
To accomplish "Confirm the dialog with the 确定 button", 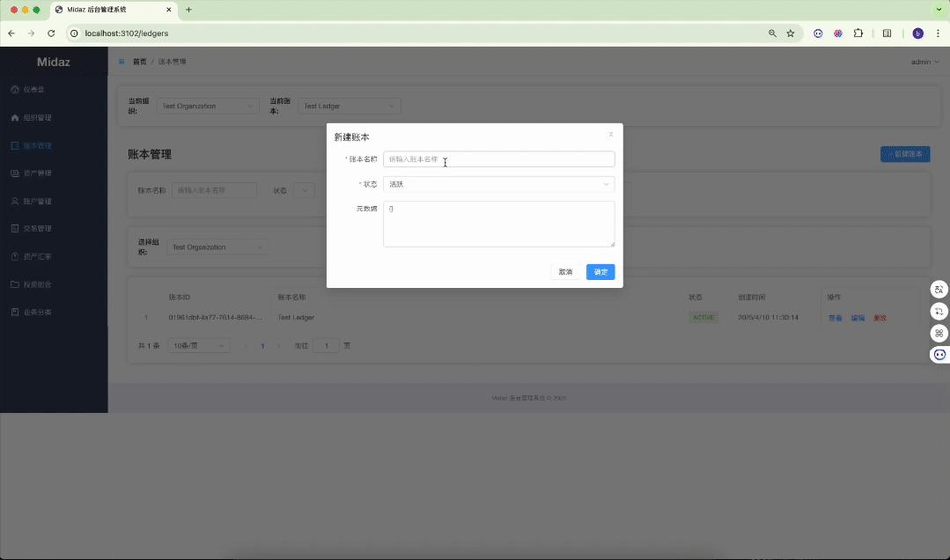I will tap(600, 272).
